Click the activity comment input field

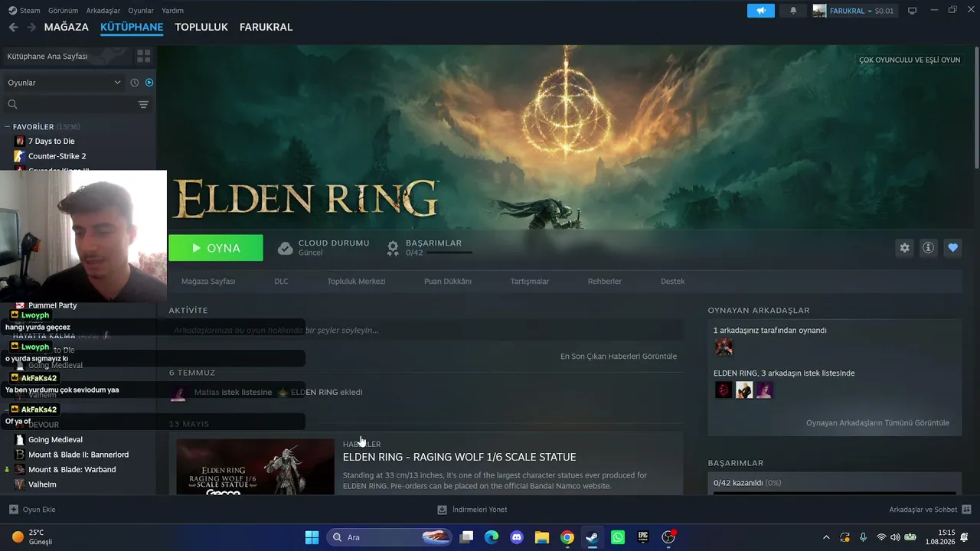click(x=426, y=331)
